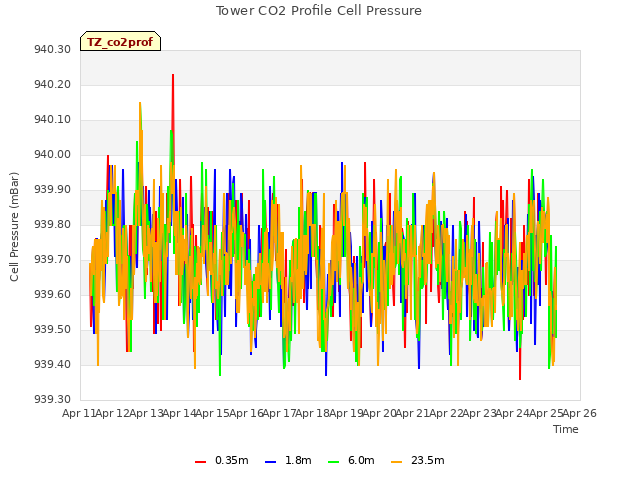Toggle the 23.5m legend entry
The width and height of the screenshot is (640, 480).
[418, 460]
